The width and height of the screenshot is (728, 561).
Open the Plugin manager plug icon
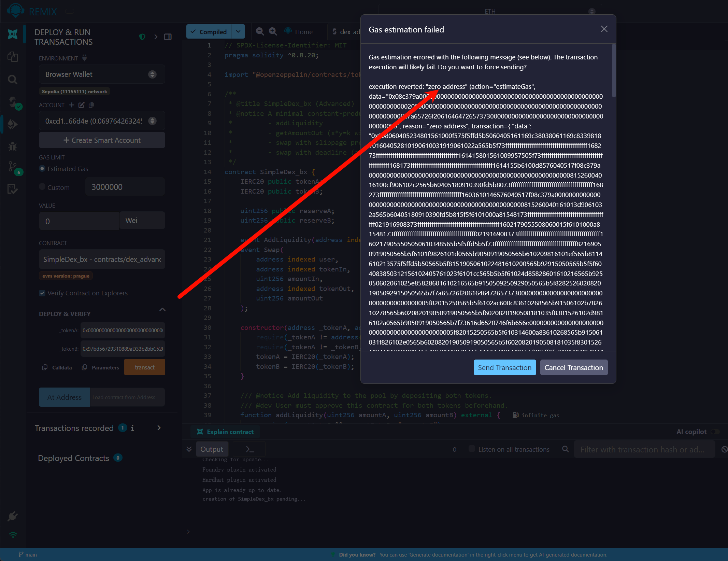(13, 516)
